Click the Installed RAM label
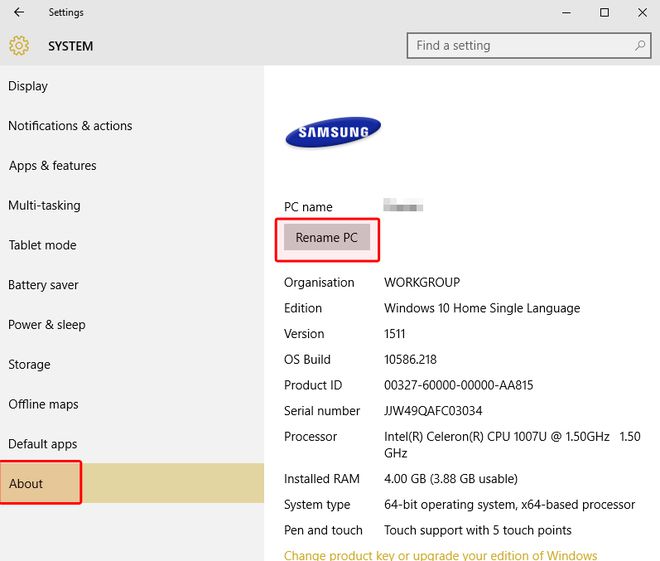The width and height of the screenshot is (660, 561). pyautogui.click(x=322, y=479)
